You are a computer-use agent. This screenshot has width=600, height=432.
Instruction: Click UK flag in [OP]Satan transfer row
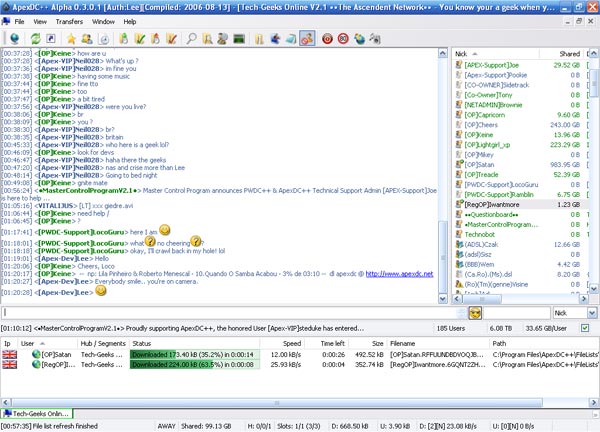tap(10, 355)
